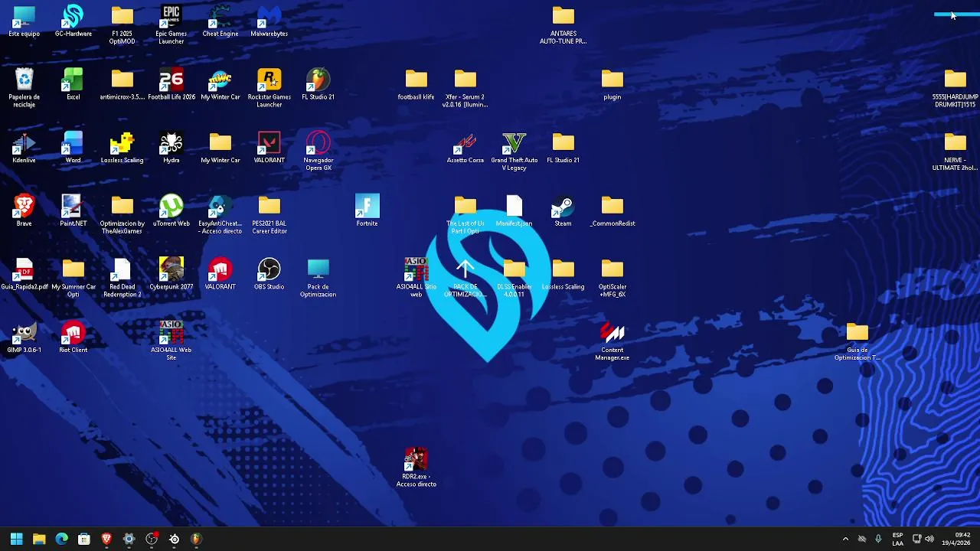Open the FL Studio 21 yellow folder
The height and width of the screenshot is (551, 980).
pyautogui.click(x=563, y=148)
